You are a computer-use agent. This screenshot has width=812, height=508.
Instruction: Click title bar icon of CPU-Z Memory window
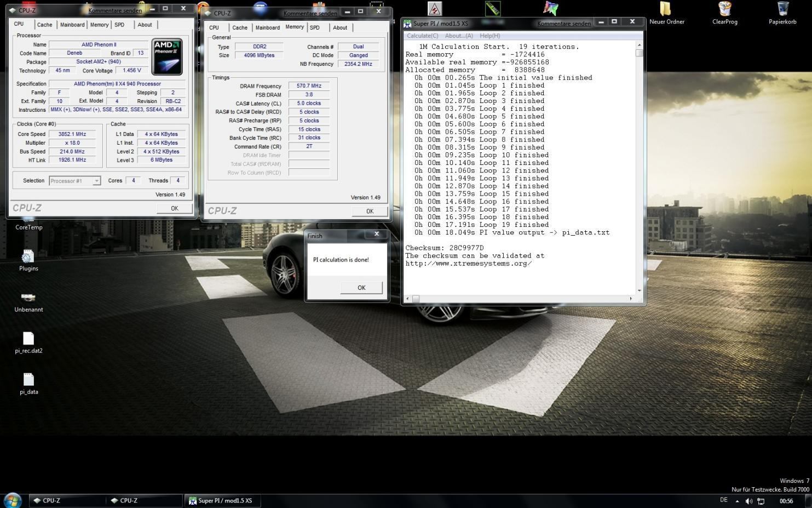click(x=208, y=13)
